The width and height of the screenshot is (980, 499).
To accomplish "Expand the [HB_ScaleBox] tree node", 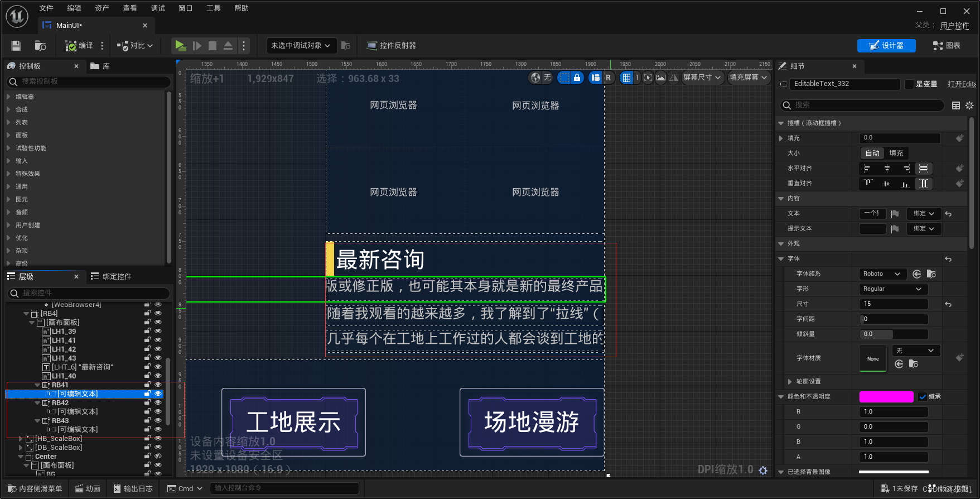I will pyautogui.click(x=21, y=439).
